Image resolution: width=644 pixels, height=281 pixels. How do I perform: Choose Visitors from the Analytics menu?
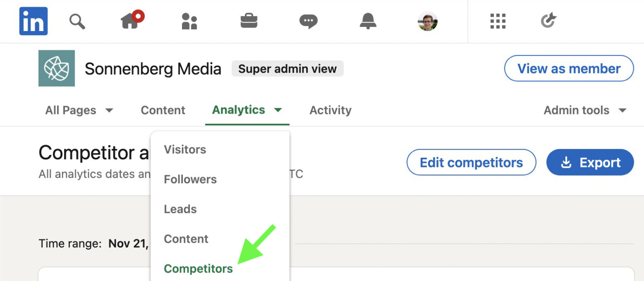[184, 149]
